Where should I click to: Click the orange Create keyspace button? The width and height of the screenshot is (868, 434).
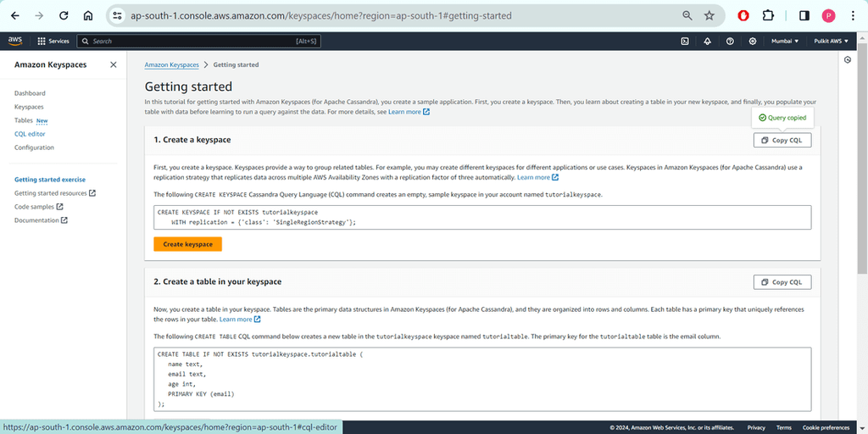tap(188, 244)
